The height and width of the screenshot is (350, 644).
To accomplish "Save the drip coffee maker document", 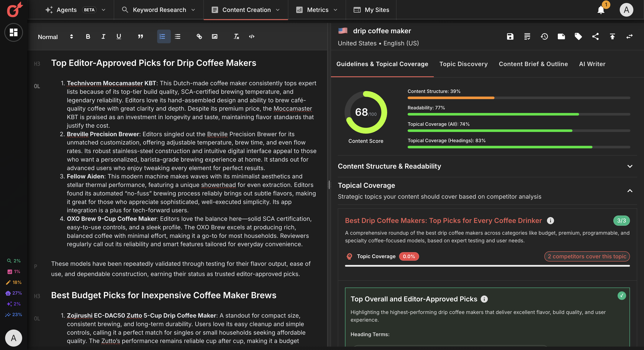I will point(510,36).
